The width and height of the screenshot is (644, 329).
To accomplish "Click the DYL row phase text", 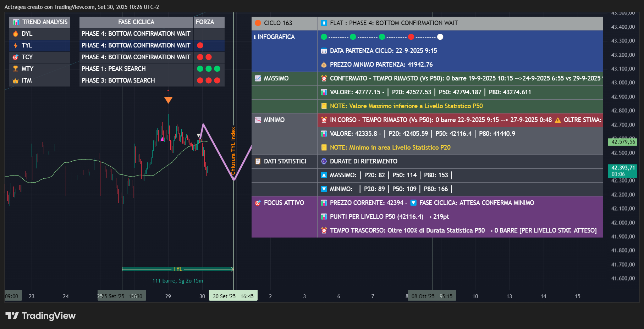I will (x=136, y=34).
